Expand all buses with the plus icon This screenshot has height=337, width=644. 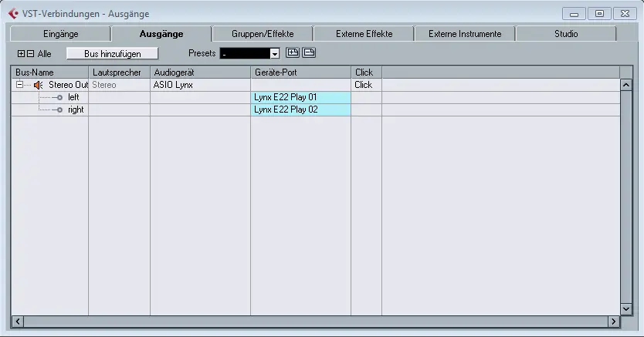tap(21, 54)
